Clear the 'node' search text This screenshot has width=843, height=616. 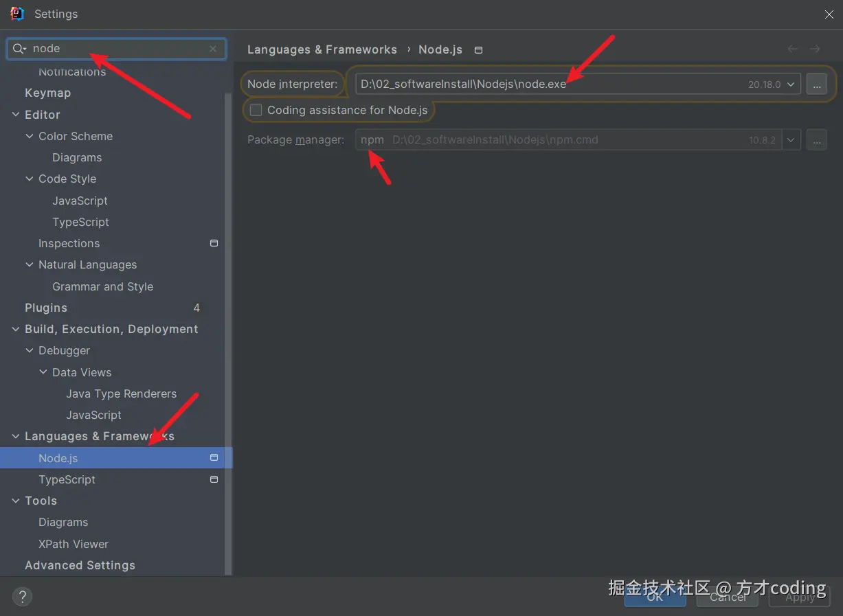click(x=213, y=49)
